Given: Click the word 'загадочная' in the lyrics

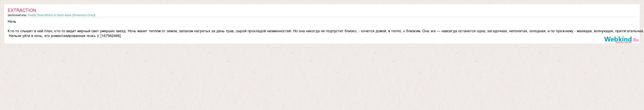Looking at the screenshot, I should click(x=497, y=31).
